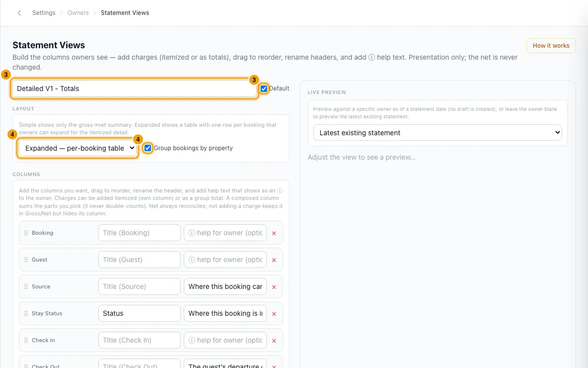
Task: Grab the drag handle of the Source column
Action: coord(26,286)
